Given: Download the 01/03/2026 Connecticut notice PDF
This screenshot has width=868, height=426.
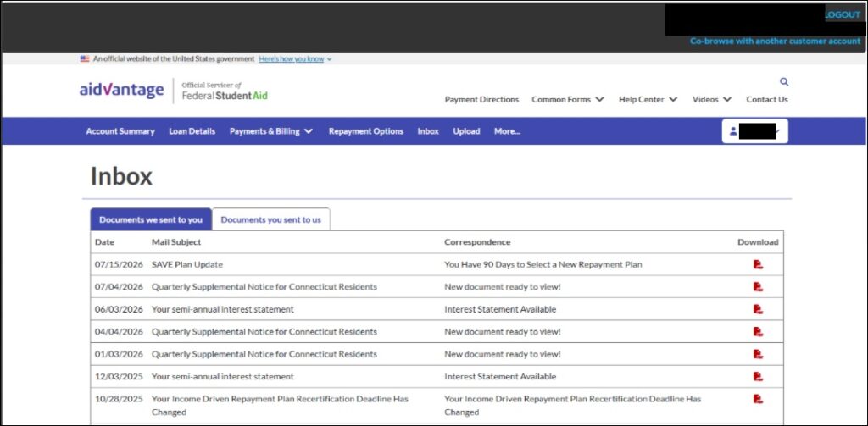Looking at the screenshot, I should 758,354.
